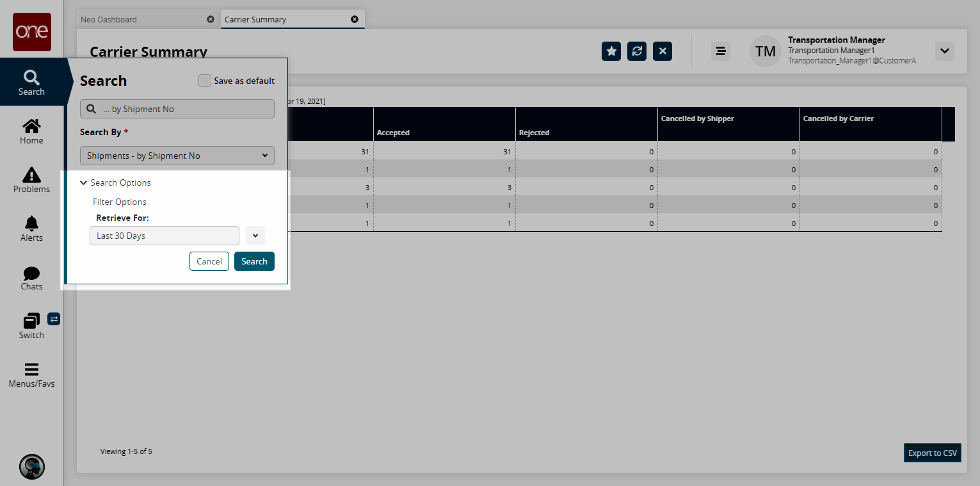Open the Retrieve For dropdown arrow
The image size is (980, 486).
point(255,236)
